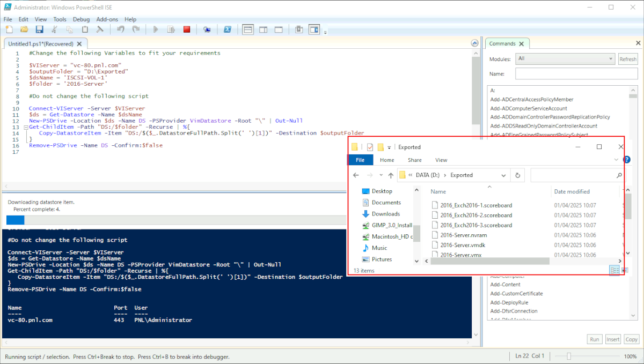Open the Share ribbon tab in Explorer

pyautogui.click(x=415, y=160)
